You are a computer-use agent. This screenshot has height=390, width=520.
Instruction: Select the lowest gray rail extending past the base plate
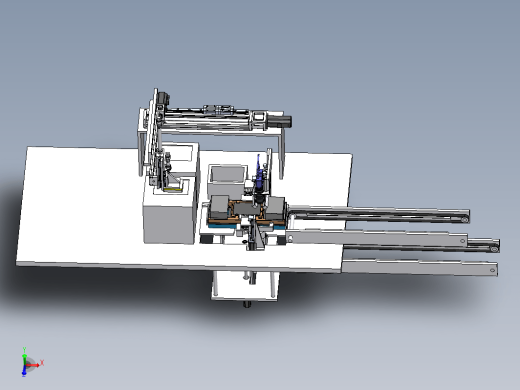(419, 267)
